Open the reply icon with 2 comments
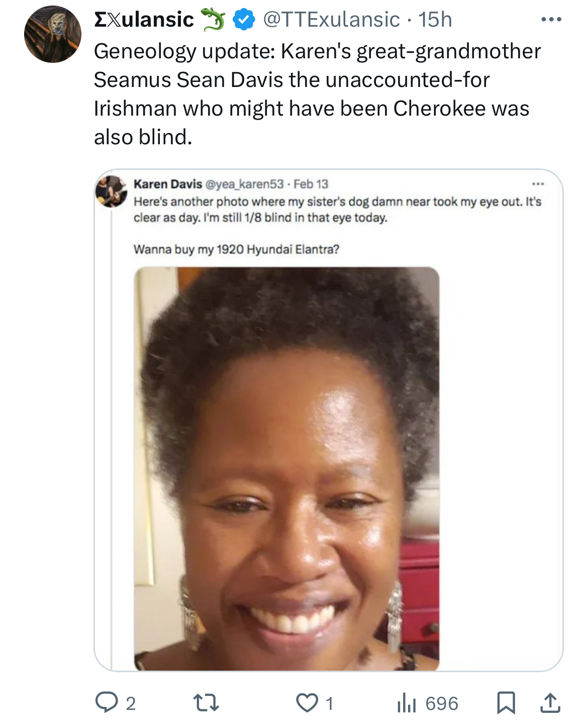Image resolution: width=588 pixels, height=726 pixels. [x=107, y=702]
